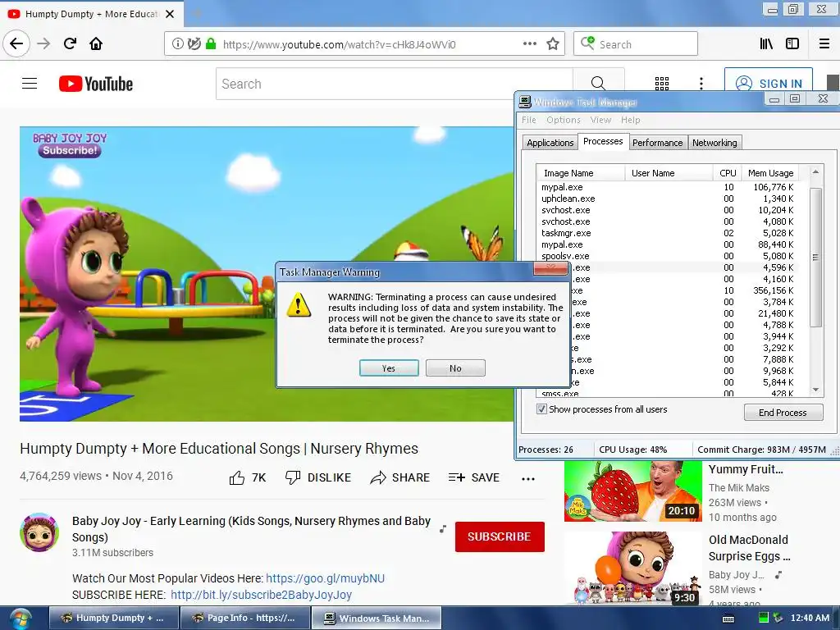Open YouTube settings three-dot icon

point(701,84)
